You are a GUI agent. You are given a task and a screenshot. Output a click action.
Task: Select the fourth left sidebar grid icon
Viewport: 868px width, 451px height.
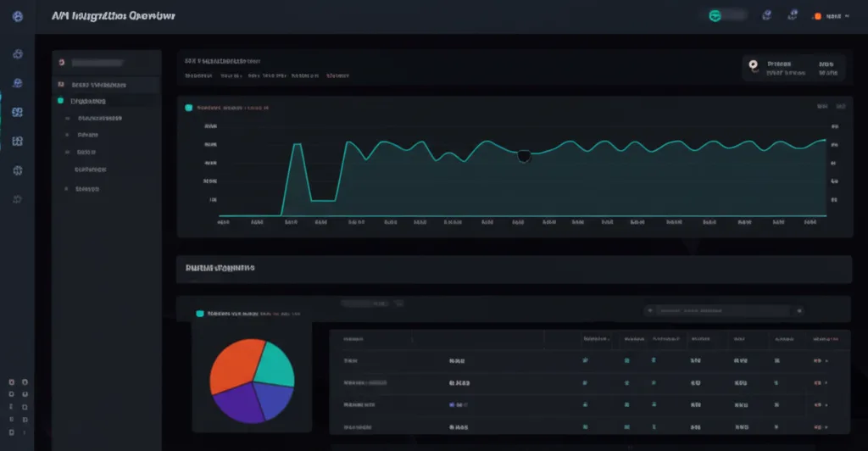[18, 141]
